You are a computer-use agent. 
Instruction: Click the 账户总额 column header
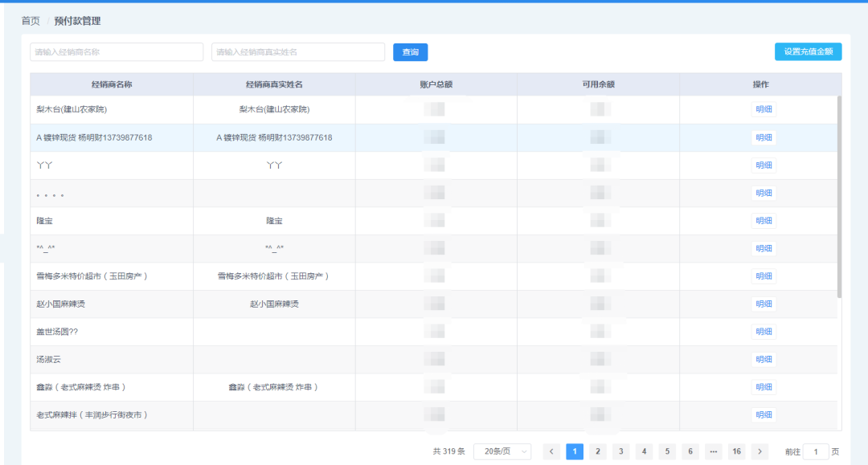[436, 84]
